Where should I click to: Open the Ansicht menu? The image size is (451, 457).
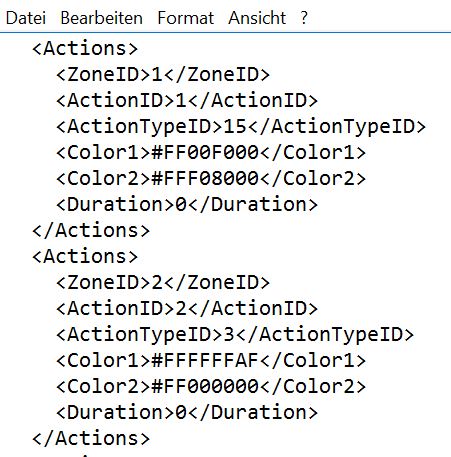[257, 18]
